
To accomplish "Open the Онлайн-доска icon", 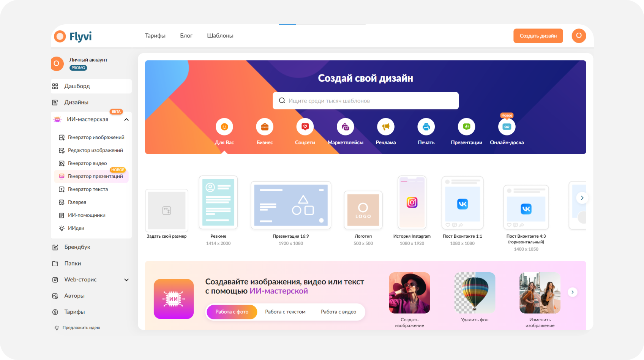I will pyautogui.click(x=507, y=127).
